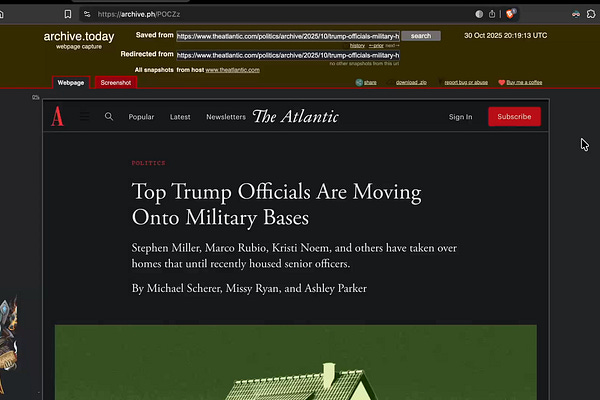Click the Redirected from URL field
The image size is (600, 400).
(288, 55)
